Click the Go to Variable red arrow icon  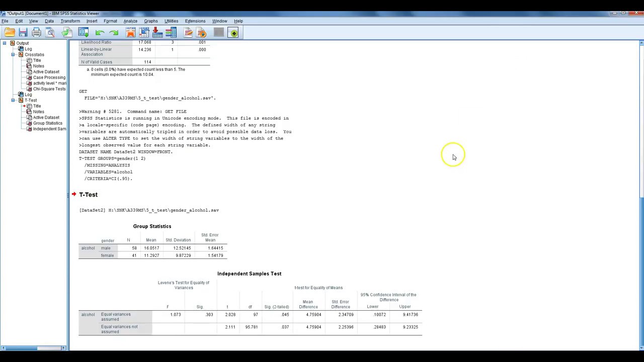[157, 33]
